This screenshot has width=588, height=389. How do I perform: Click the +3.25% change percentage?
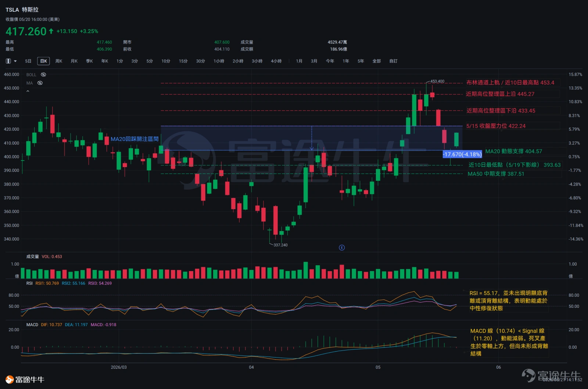(x=89, y=31)
